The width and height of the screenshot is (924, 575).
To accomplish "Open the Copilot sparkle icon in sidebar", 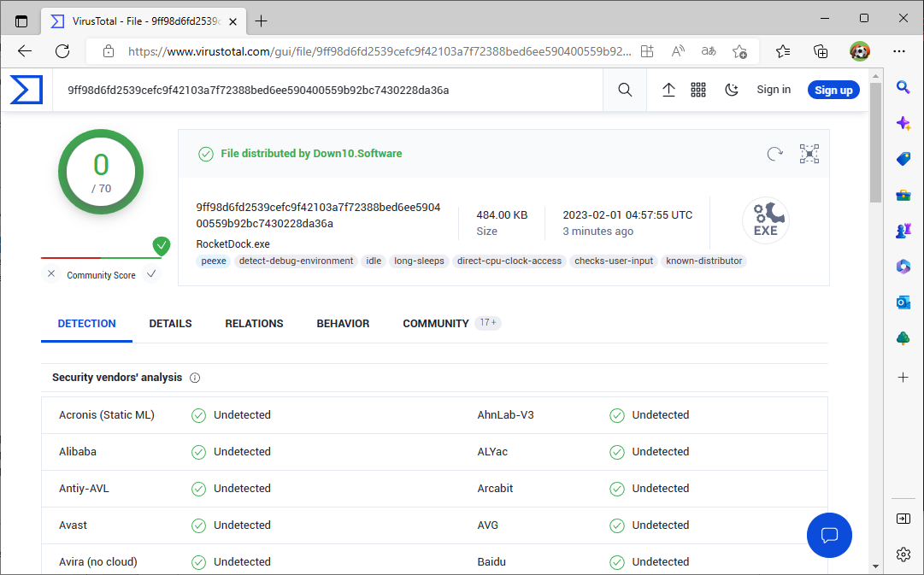I will point(903,123).
